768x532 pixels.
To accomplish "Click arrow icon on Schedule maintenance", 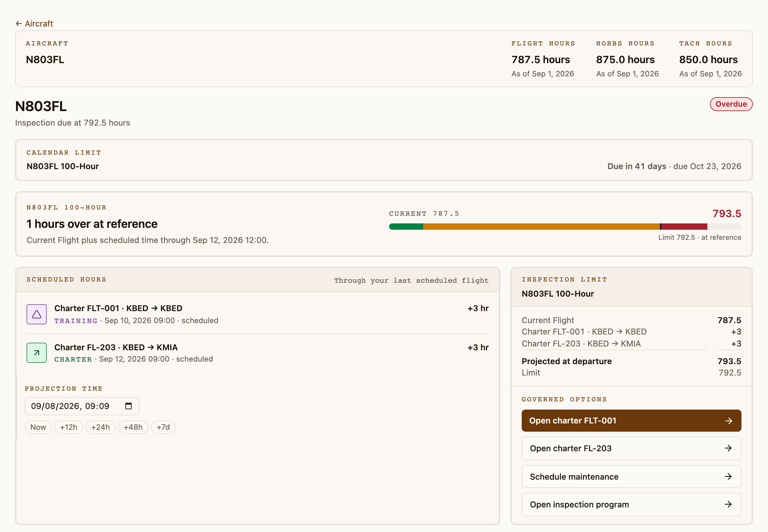I will click(x=728, y=476).
